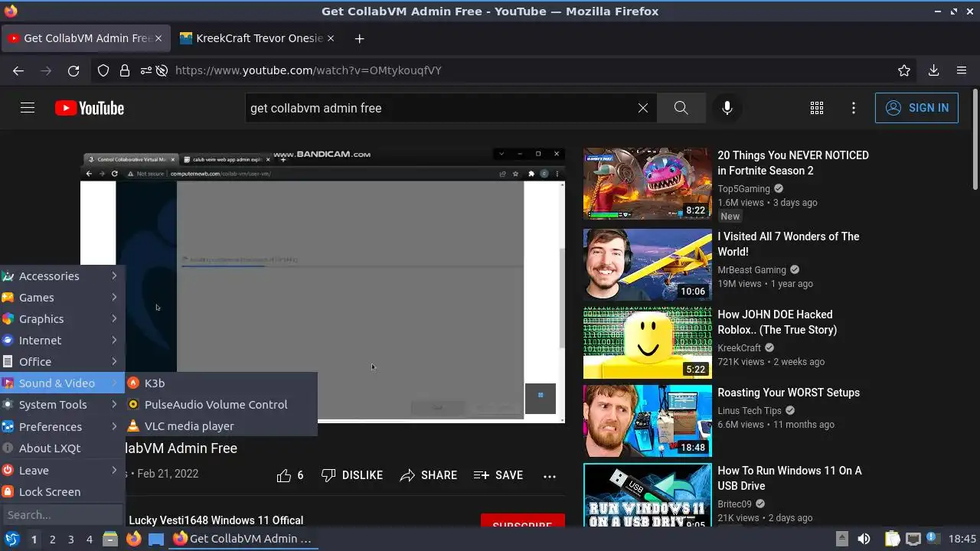Image resolution: width=980 pixels, height=551 pixels.
Task: Launch VLC media player
Action: pos(221,425)
